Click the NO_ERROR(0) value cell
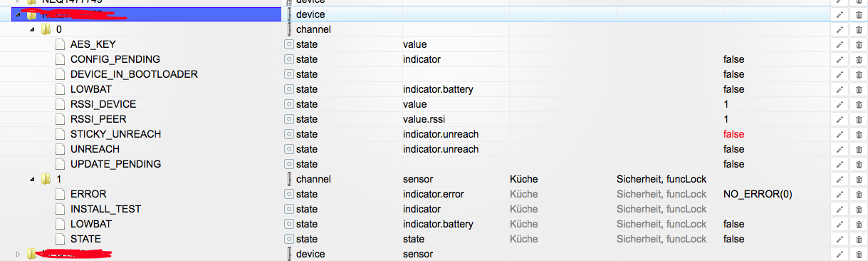Image resolution: width=868 pixels, height=261 pixels. 758,194
